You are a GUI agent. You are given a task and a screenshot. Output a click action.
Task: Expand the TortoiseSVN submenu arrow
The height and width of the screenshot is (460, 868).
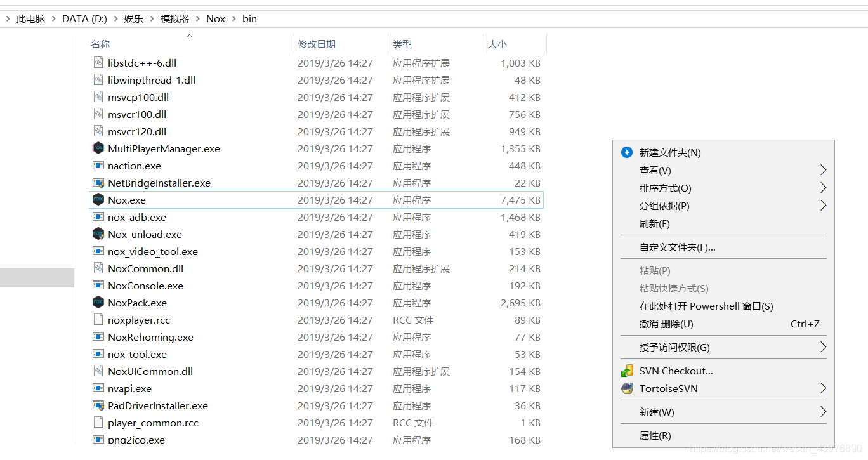823,388
